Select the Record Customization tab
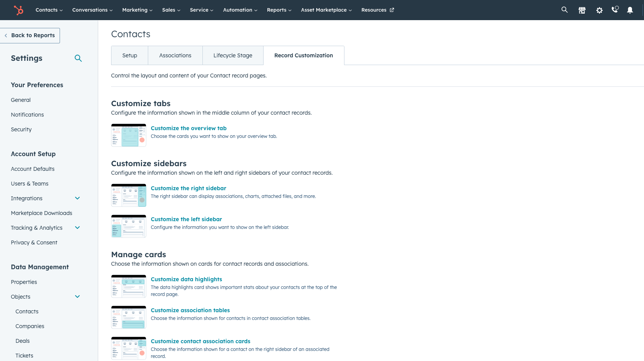Viewport: 644px width, 361px height. tap(304, 55)
